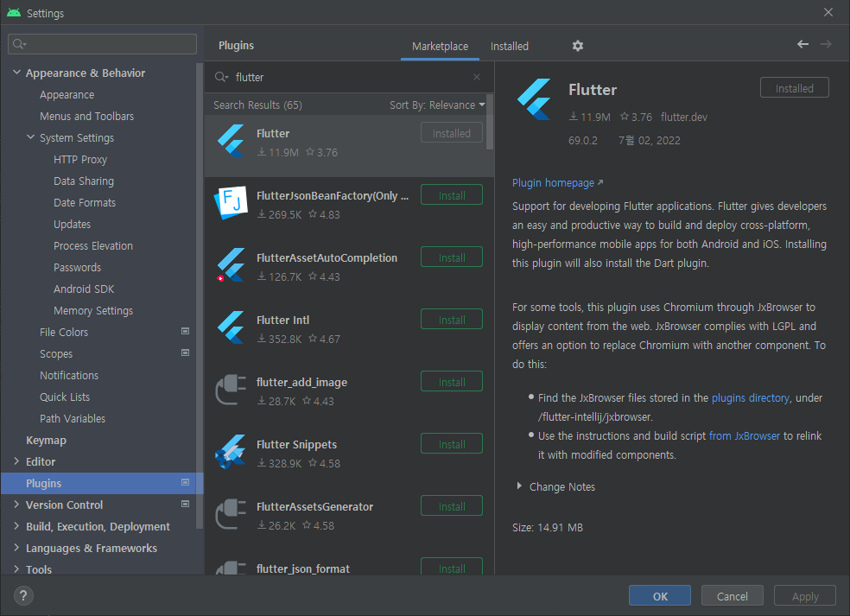Expand the Change Notes disclosure triangle
The width and height of the screenshot is (850, 616).
coord(519,486)
